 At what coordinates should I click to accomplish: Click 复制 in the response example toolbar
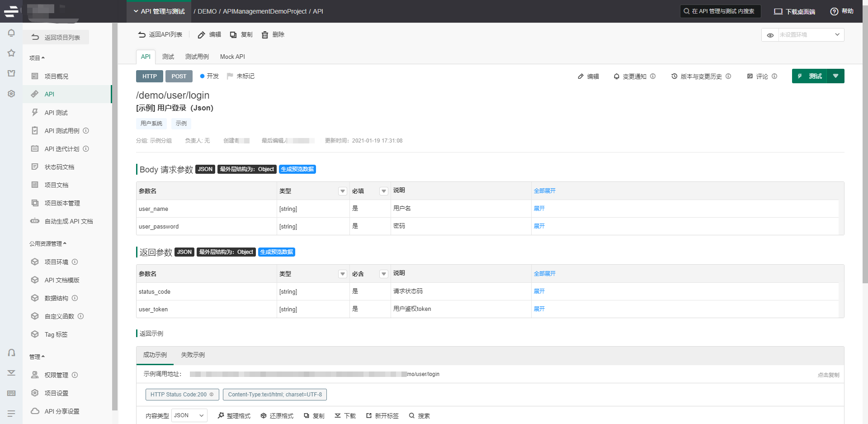tap(314, 416)
